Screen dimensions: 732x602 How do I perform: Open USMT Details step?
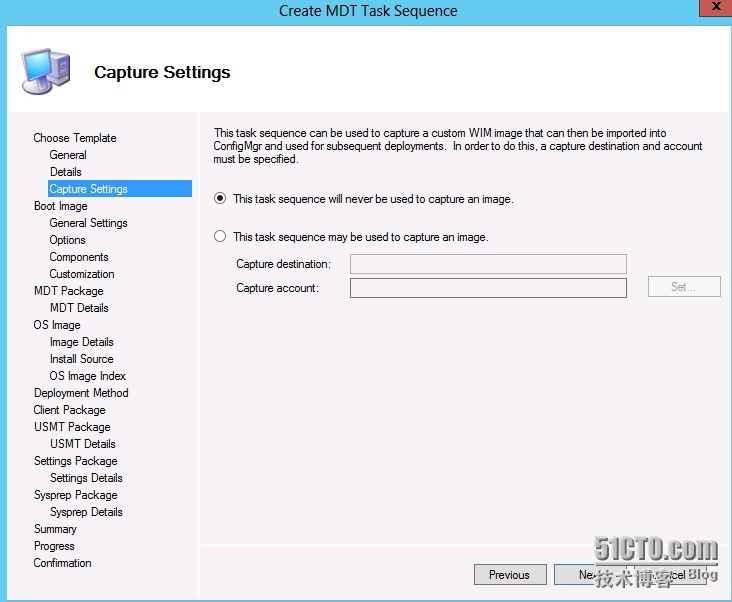[x=83, y=444]
